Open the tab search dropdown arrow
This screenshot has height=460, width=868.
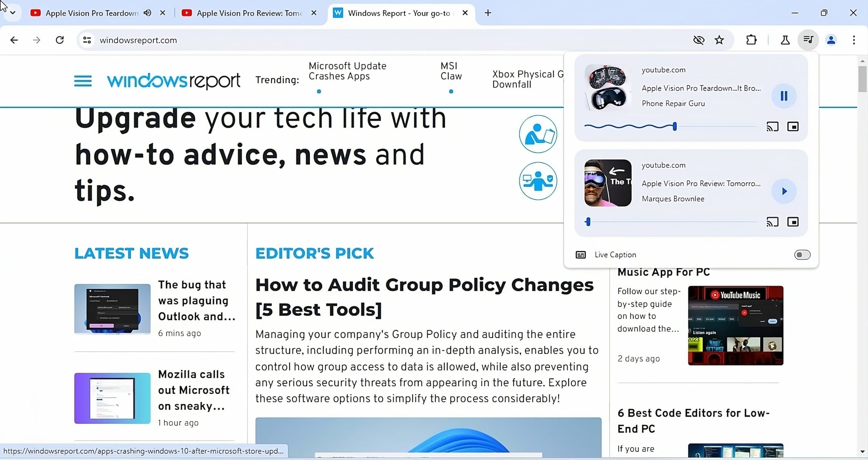(x=13, y=13)
